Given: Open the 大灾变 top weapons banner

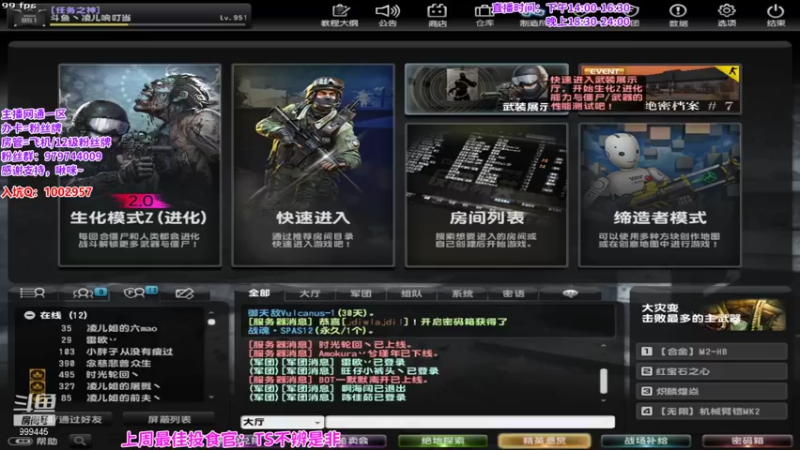Looking at the screenshot, I should [711, 314].
